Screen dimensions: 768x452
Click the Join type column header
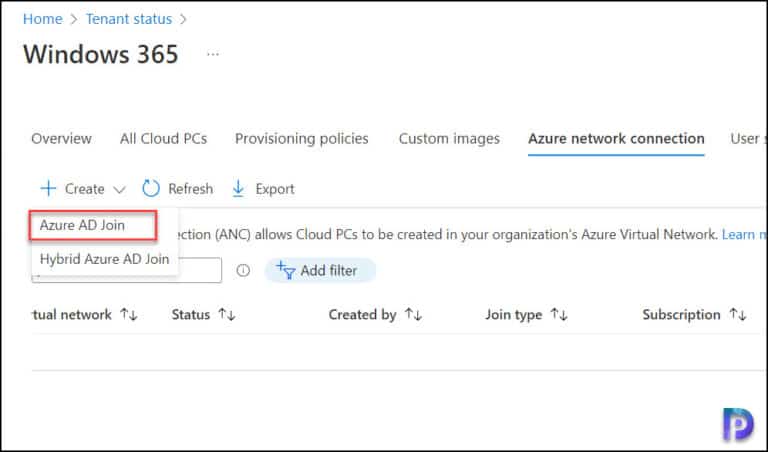click(513, 314)
